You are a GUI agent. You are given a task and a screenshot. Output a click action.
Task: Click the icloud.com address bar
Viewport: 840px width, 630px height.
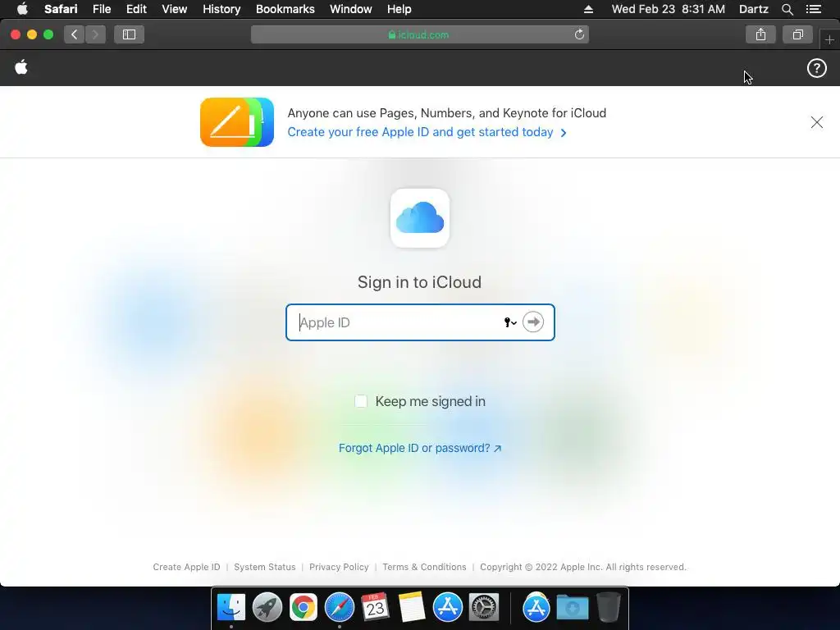419,34
